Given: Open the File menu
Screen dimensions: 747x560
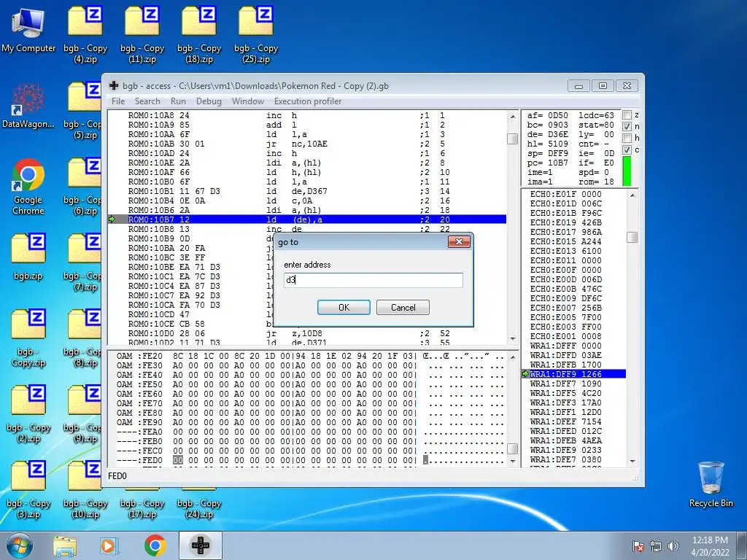Looking at the screenshot, I should point(118,101).
